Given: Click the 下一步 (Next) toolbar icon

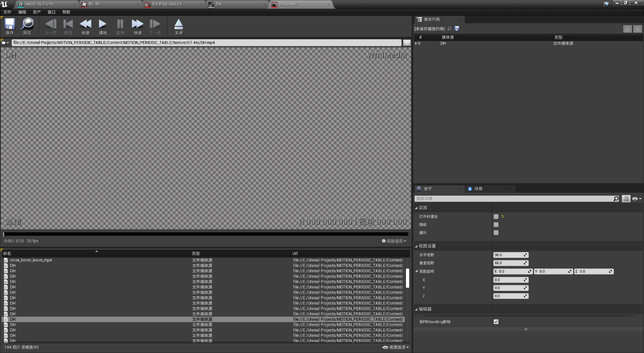Looking at the screenshot, I should [x=155, y=24].
